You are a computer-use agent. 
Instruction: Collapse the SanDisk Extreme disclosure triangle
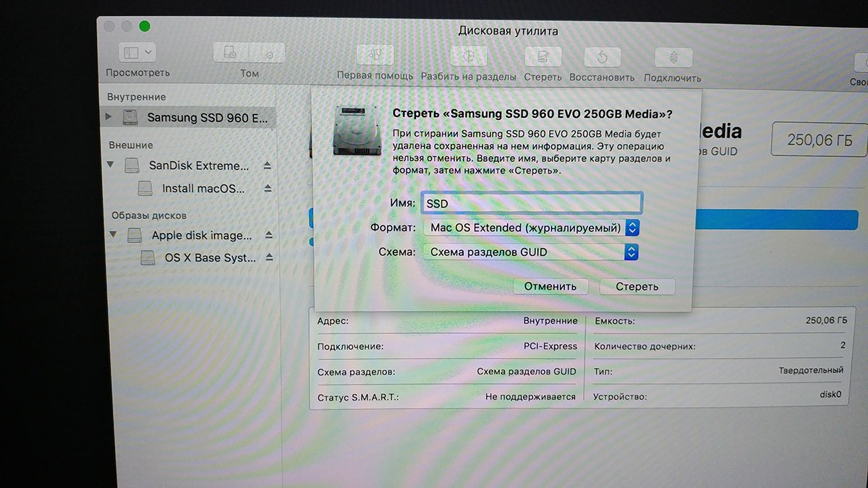pos(111,165)
